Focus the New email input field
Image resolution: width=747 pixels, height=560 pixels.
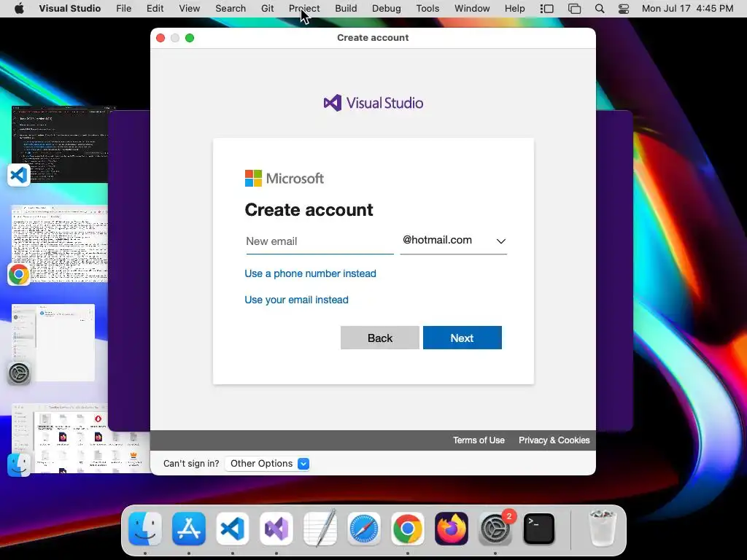(320, 241)
